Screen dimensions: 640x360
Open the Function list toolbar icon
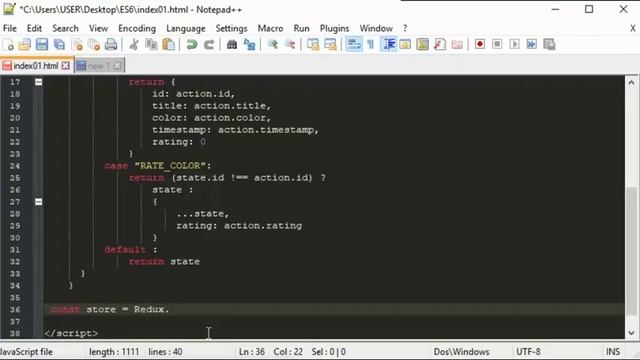coord(440,44)
